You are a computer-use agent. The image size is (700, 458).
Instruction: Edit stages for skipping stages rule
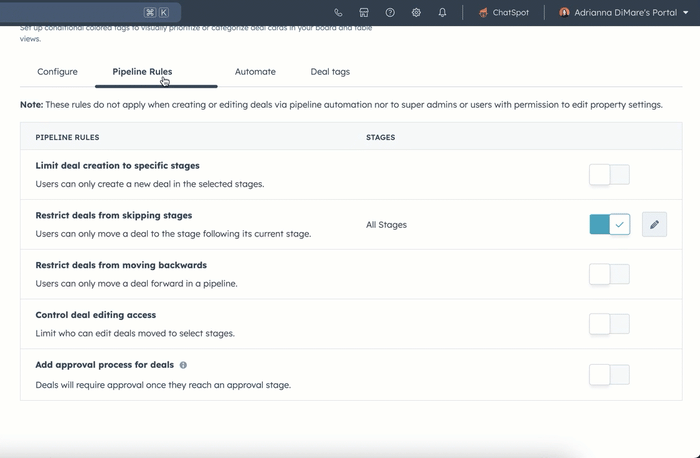[654, 224]
